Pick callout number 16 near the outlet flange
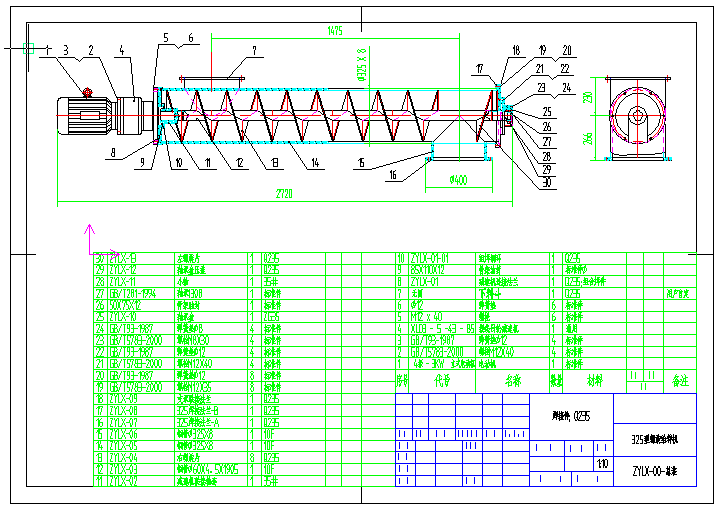This screenshot has height=509, width=717. pyautogui.click(x=393, y=175)
